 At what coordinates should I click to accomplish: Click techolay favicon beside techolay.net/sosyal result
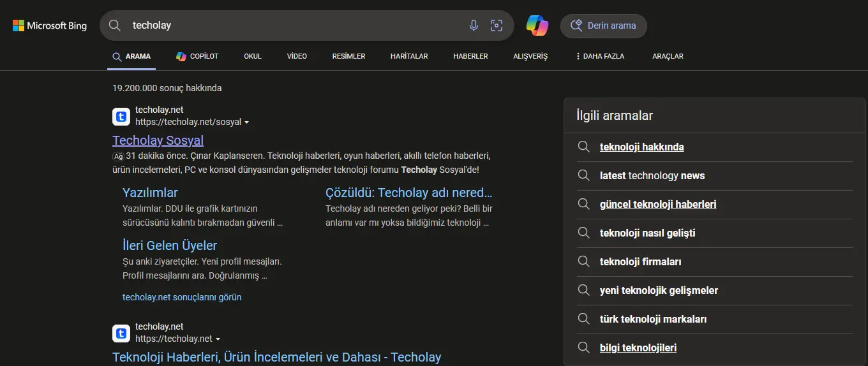[121, 117]
